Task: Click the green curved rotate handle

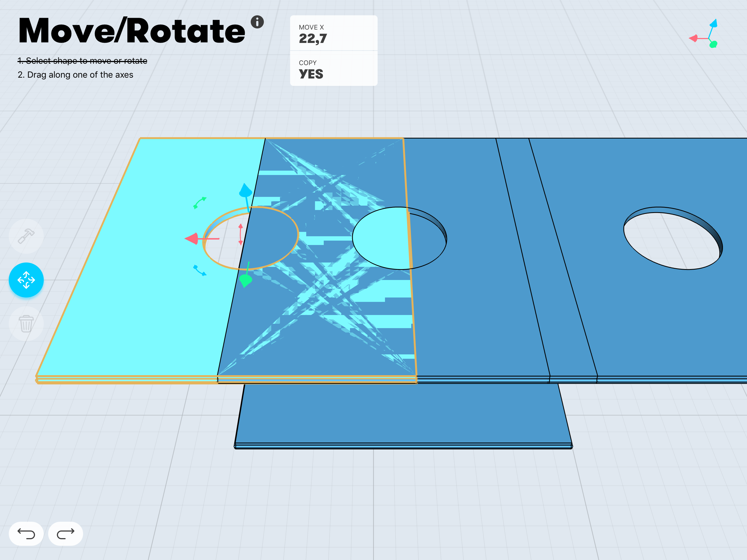Action: [200, 203]
